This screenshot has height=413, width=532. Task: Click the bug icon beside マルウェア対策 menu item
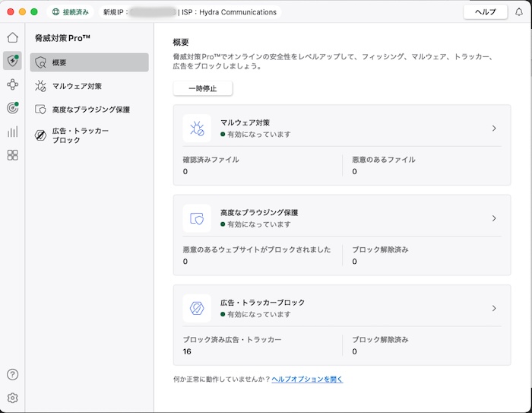pos(40,86)
